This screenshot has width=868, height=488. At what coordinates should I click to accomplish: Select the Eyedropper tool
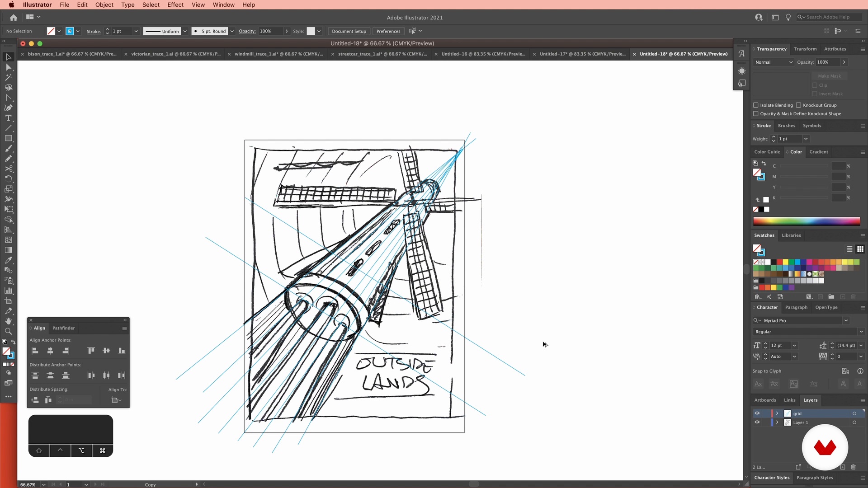coord(8,260)
